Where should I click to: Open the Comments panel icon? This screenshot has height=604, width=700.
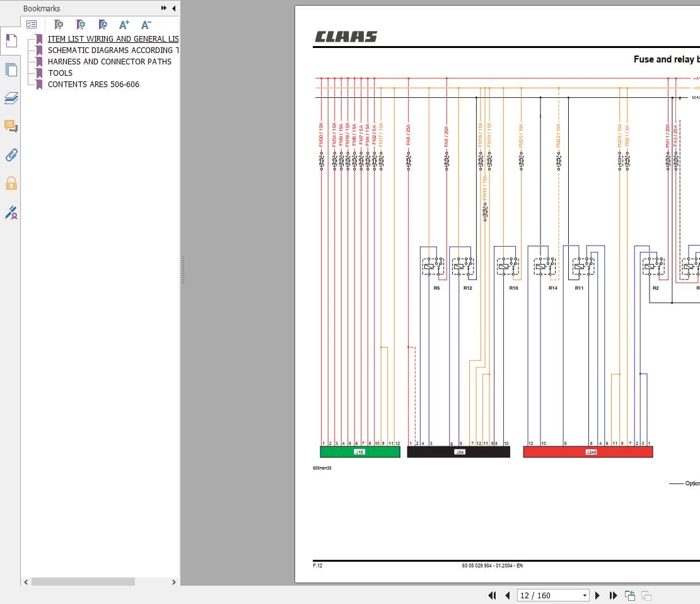pyautogui.click(x=11, y=126)
